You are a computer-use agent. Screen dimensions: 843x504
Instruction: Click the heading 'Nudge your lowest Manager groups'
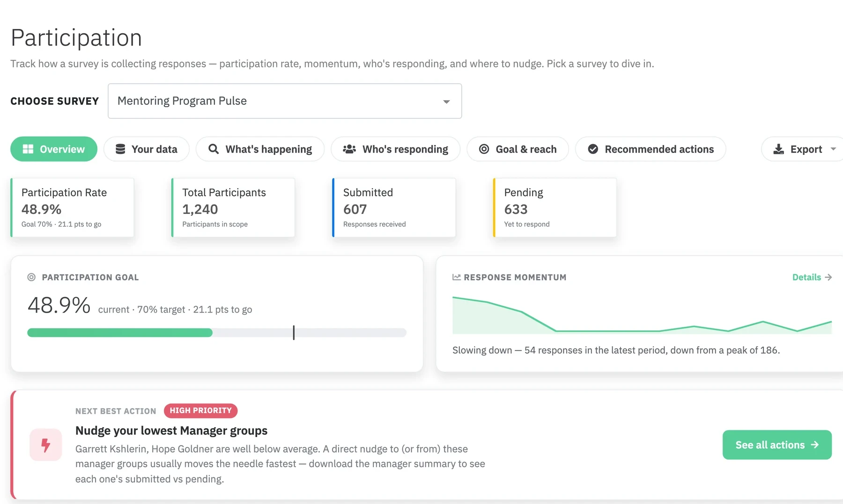[x=171, y=431]
